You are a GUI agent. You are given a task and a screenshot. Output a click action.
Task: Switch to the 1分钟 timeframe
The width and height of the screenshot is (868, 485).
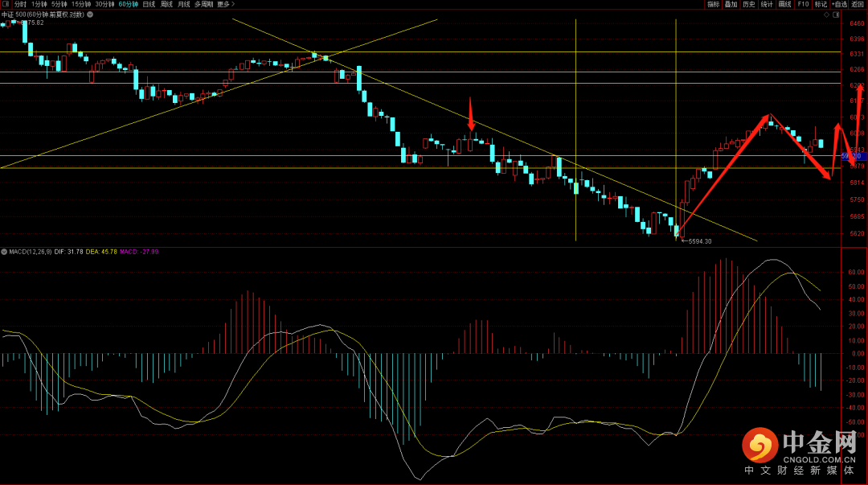pyautogui.click(x=39, y=4)
